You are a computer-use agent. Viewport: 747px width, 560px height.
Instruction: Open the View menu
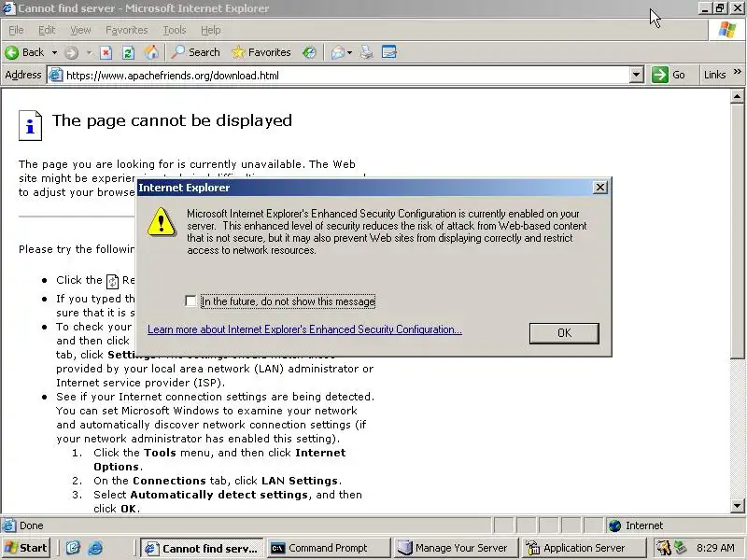(80, 30)
